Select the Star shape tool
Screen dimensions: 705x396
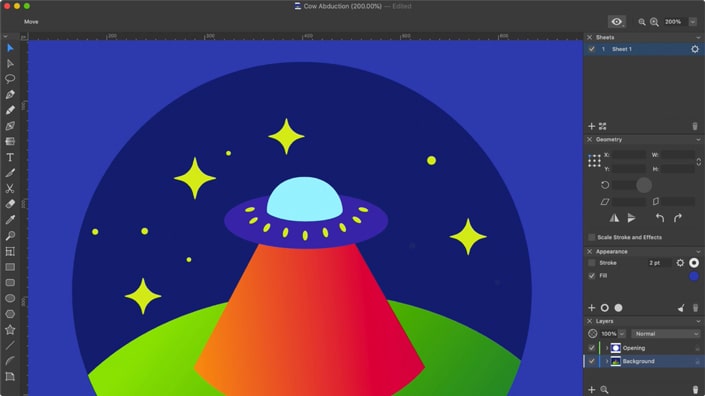click(x=10, y=329)
